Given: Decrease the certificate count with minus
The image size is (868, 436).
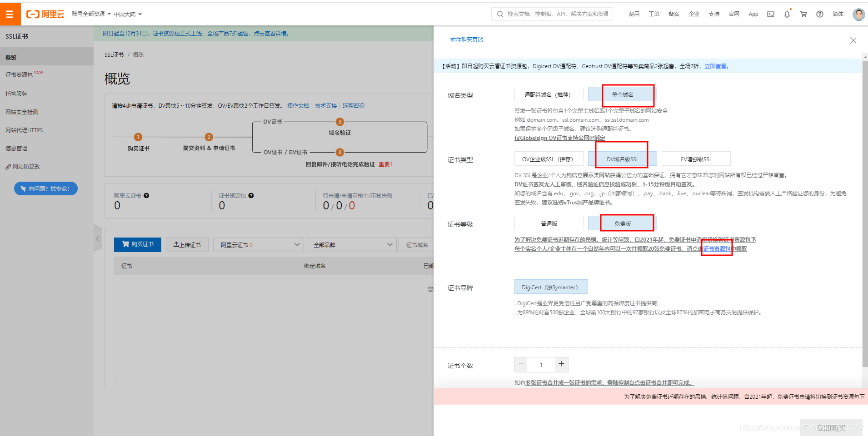Looking at the screenshot, I should (x=521, y=364).
